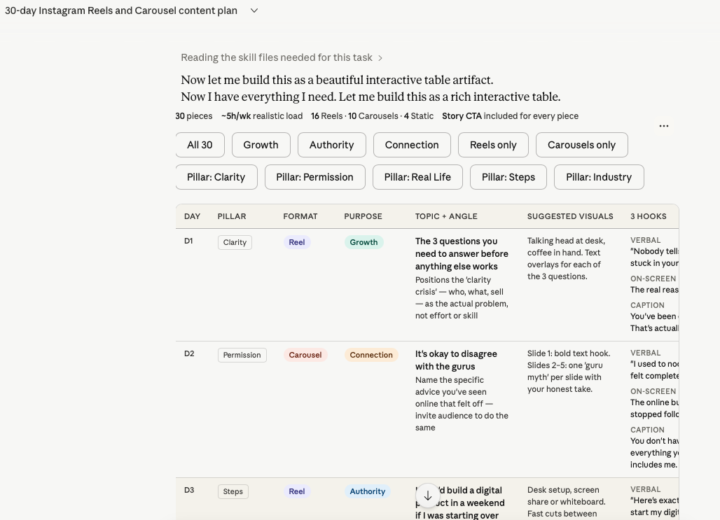Click the Growth purpose badge on D1

[x=364, y=243]
